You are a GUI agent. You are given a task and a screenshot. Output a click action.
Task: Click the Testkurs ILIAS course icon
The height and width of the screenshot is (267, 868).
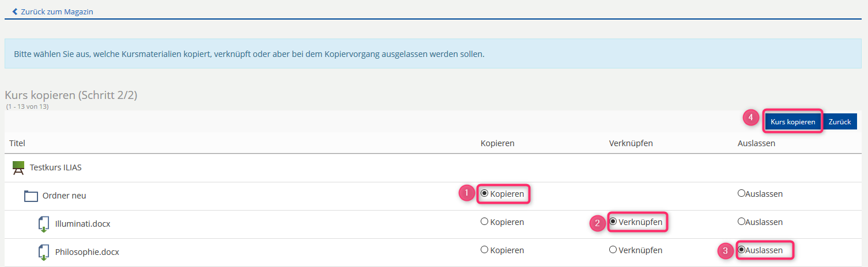click(x=18, y=168)
